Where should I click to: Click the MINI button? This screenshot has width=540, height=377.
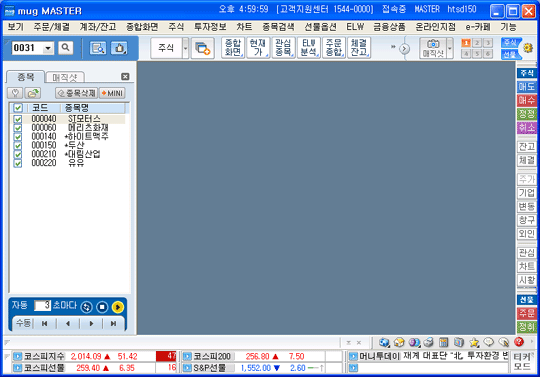click(112, 93)
